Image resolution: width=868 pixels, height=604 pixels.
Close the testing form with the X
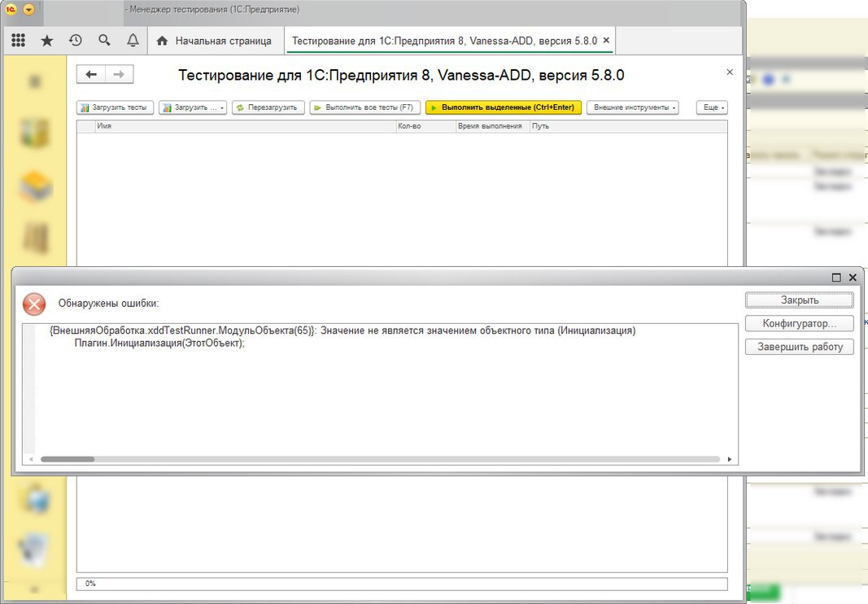(730, 72)
